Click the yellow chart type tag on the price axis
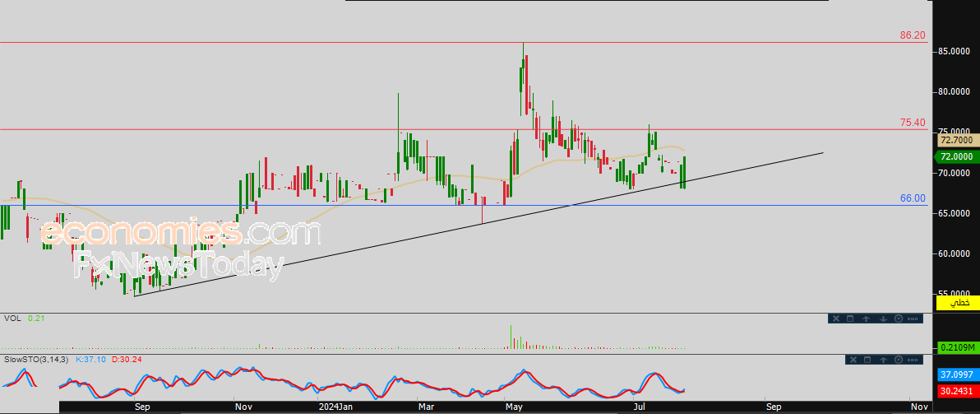 [x=958, y=303]
